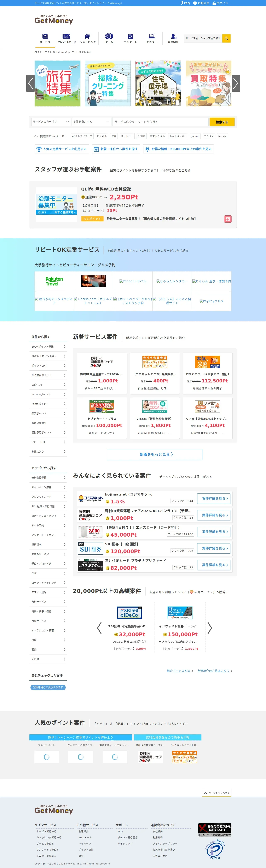Click the コジマネット logo thumbnail

pos(91,498)
